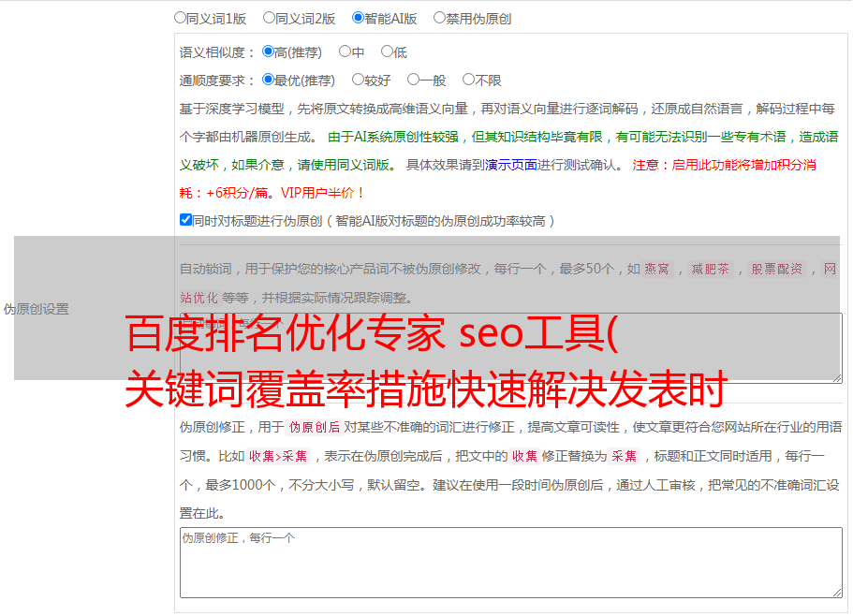The height and width of the screenshot is (616, 853).
Task: Grab the 伪原创修正 textarea resize handle
Action: click(x=837, y=593)
